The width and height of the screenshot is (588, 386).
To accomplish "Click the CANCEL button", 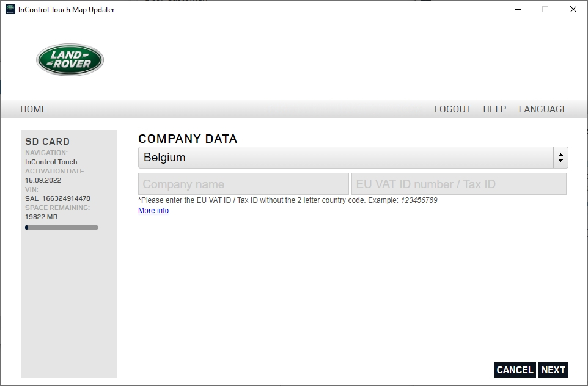I will [x=515, y=370].
